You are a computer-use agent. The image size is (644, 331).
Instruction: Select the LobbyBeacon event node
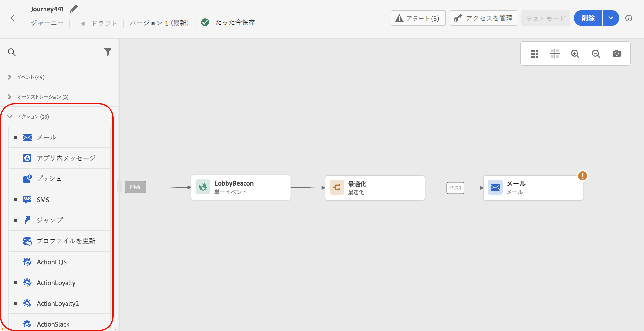(241, 187)
